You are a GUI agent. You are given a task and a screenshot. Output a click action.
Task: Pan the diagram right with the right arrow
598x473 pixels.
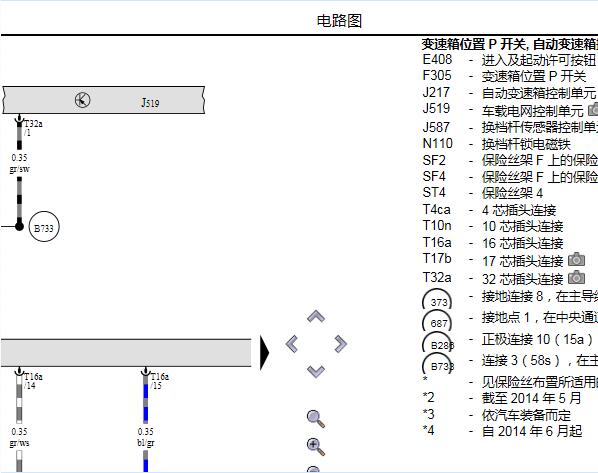click(x=340, y=344)
